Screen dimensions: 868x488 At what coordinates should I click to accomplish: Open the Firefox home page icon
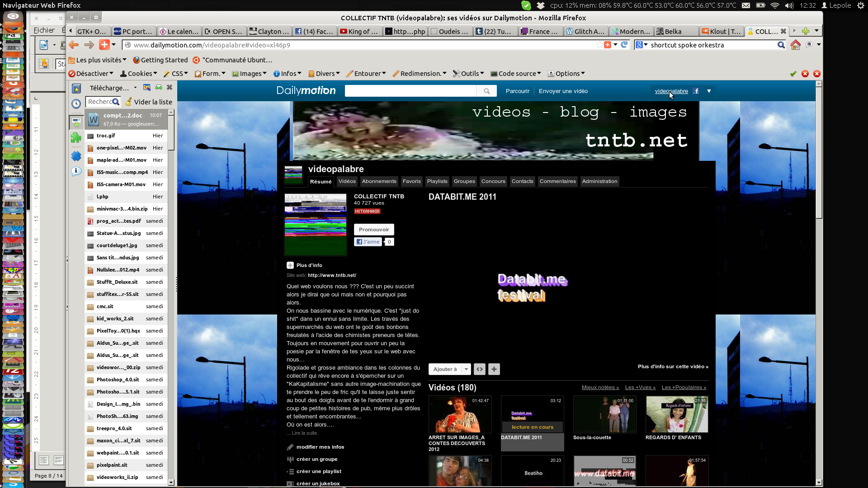click(795, 45)
